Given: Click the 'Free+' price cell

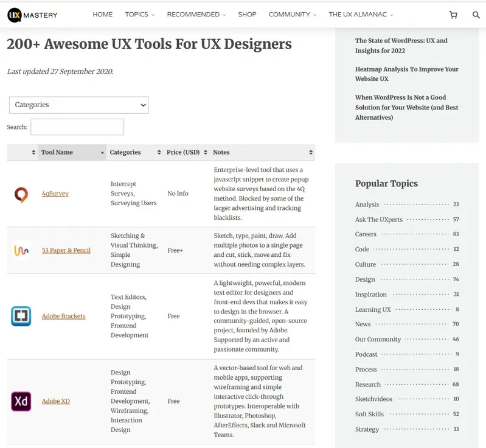Looking at the screenshot, I should pos(175,250).
